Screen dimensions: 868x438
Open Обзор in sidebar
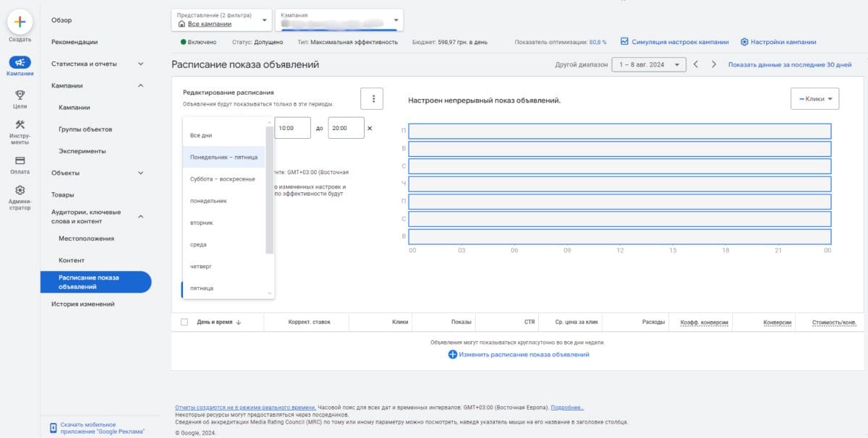pyautogui.click(x=61, y=20)
